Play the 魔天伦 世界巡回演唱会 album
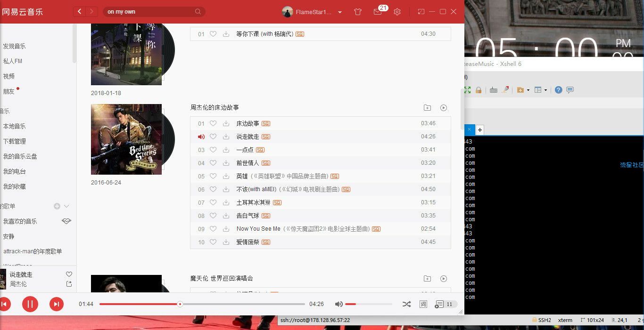 click(444, 279)
